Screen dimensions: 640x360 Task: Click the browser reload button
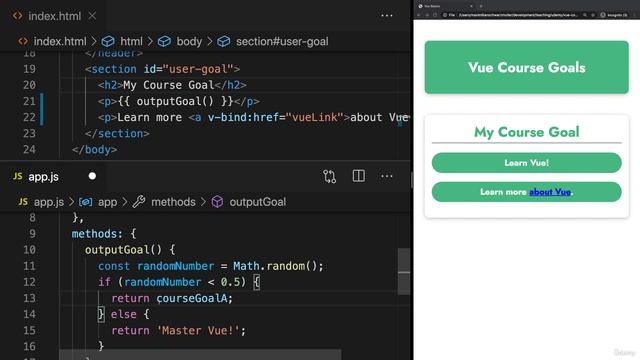[x=435, y=15]
